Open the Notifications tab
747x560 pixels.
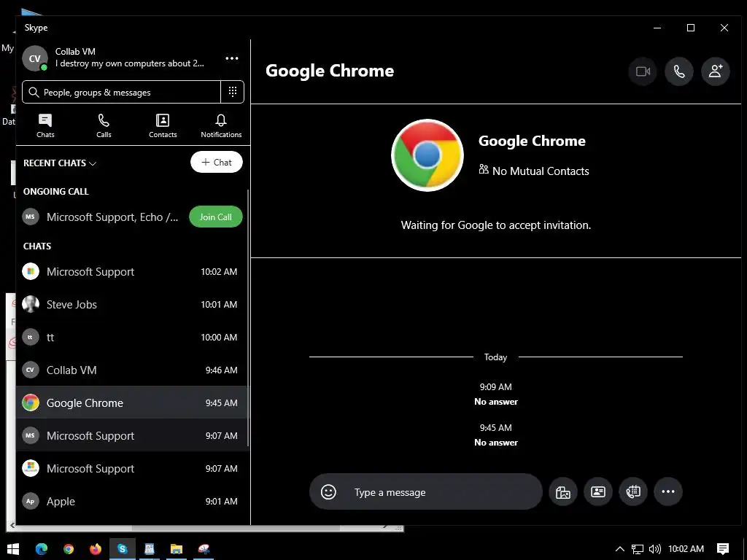pyautogui.click(x=221, y=125)
